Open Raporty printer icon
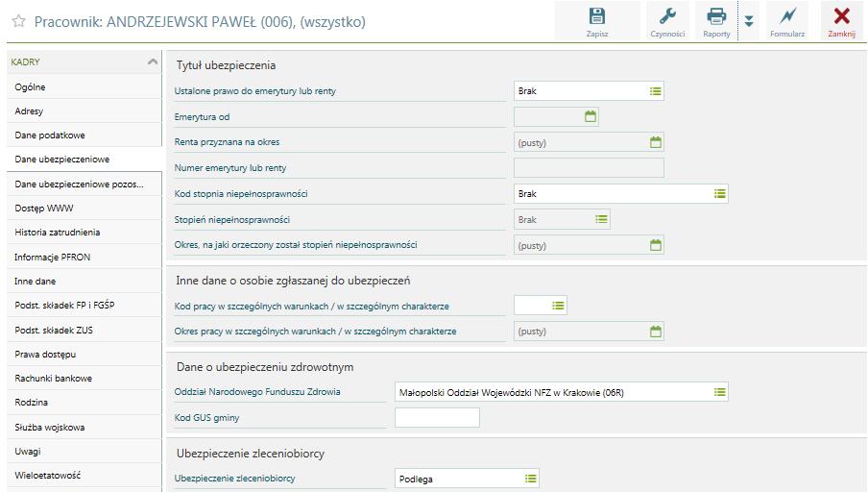 [716, 16]
